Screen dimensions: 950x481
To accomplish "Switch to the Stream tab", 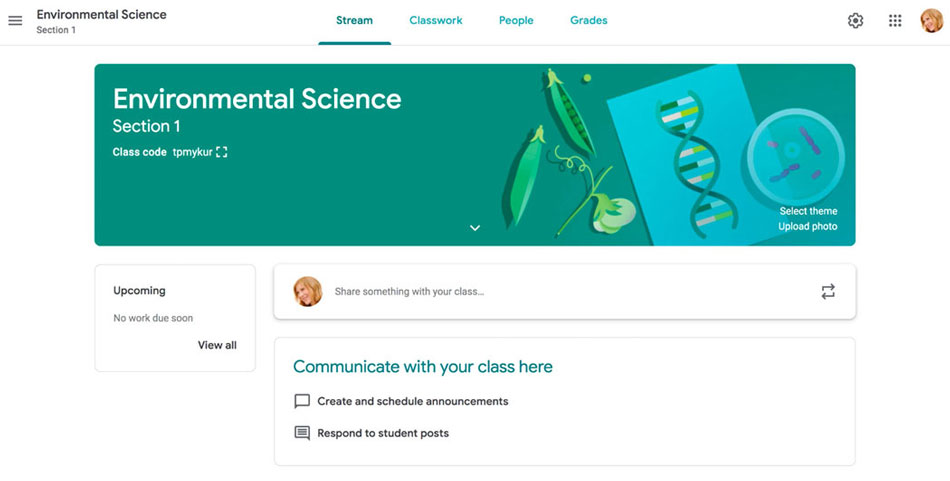I will [x=354, y=21].
